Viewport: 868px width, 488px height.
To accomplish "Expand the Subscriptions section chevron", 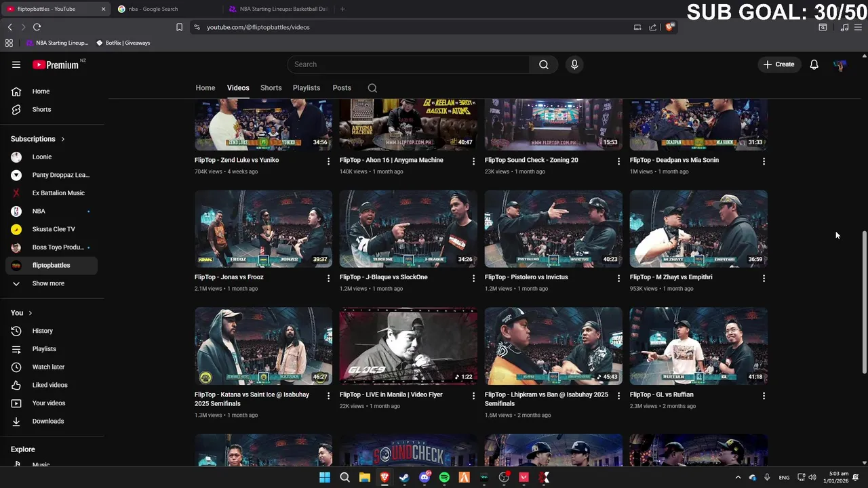I will click(x=63, y=139).
